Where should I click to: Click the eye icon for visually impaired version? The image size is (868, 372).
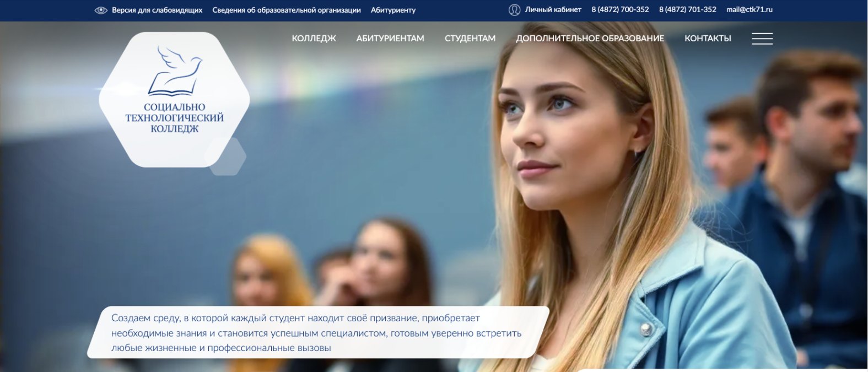pos(101,10)
